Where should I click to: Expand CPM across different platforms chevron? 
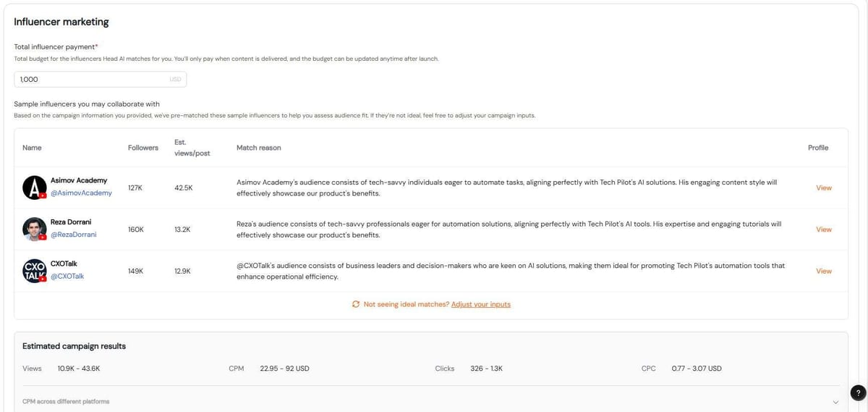835,402
